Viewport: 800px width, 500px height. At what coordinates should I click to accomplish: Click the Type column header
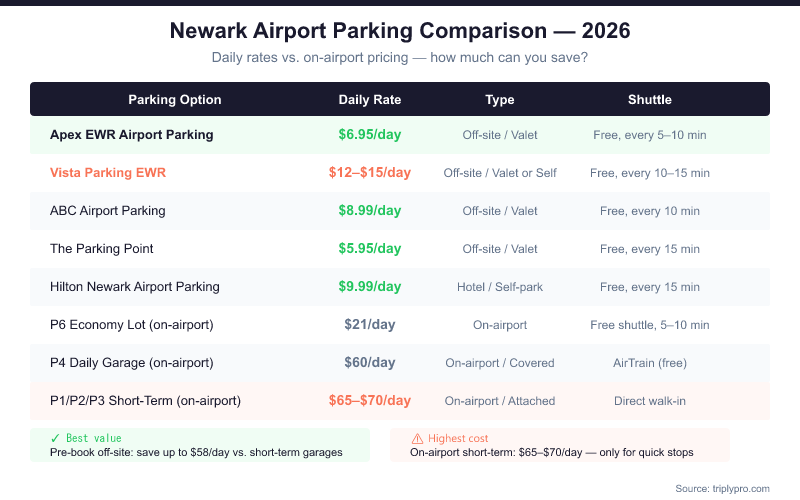coord(500,100)
